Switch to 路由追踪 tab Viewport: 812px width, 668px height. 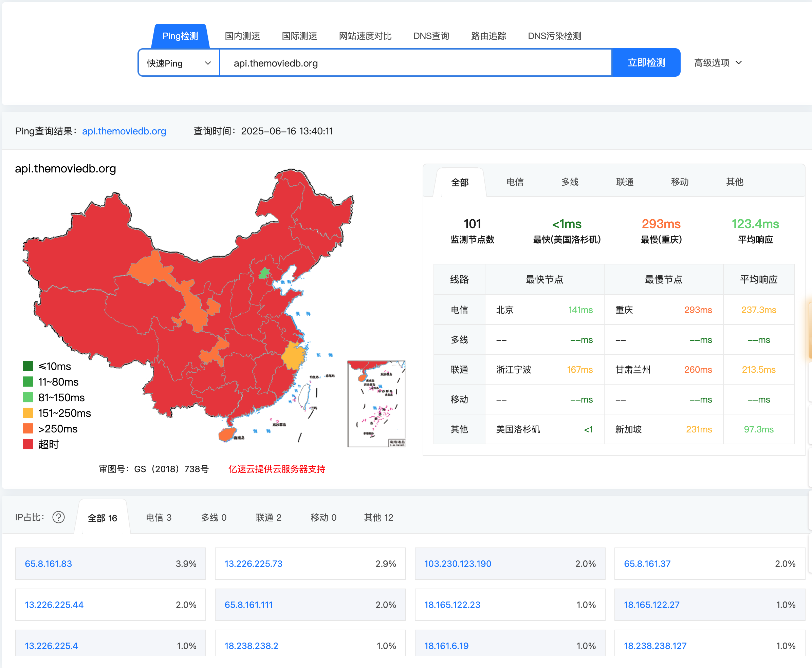click(488, 36)
